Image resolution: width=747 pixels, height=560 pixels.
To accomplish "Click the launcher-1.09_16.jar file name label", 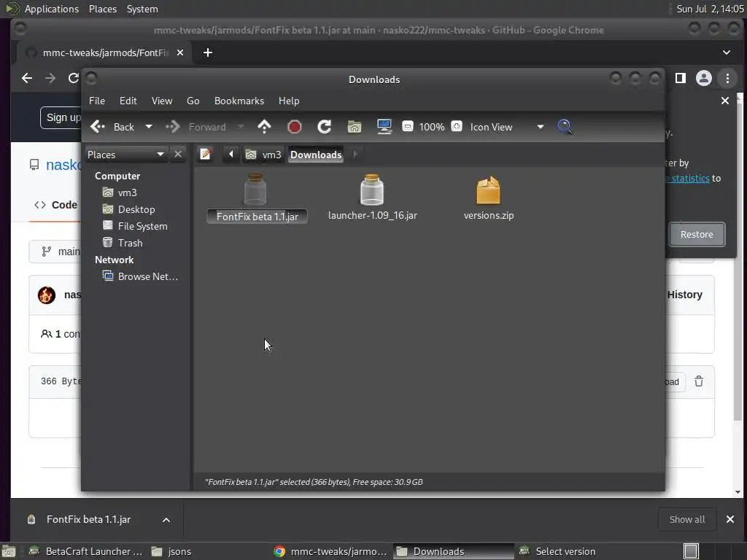I will coord(373,215).
